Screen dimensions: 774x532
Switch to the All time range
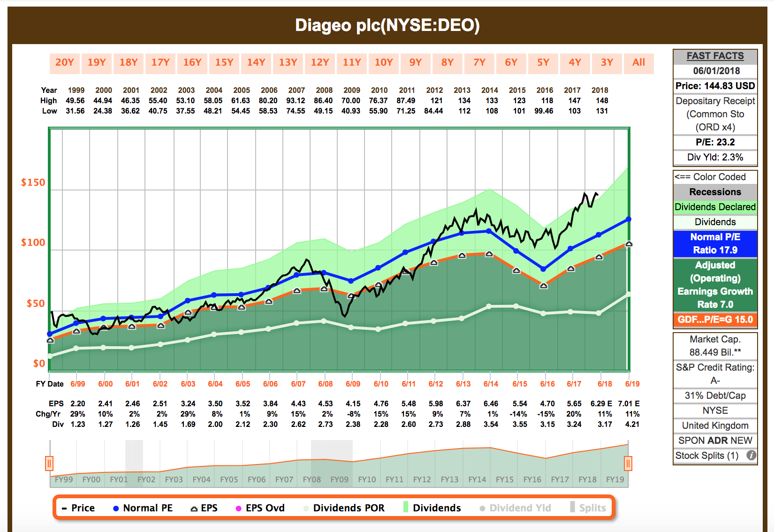coord(638,63)
